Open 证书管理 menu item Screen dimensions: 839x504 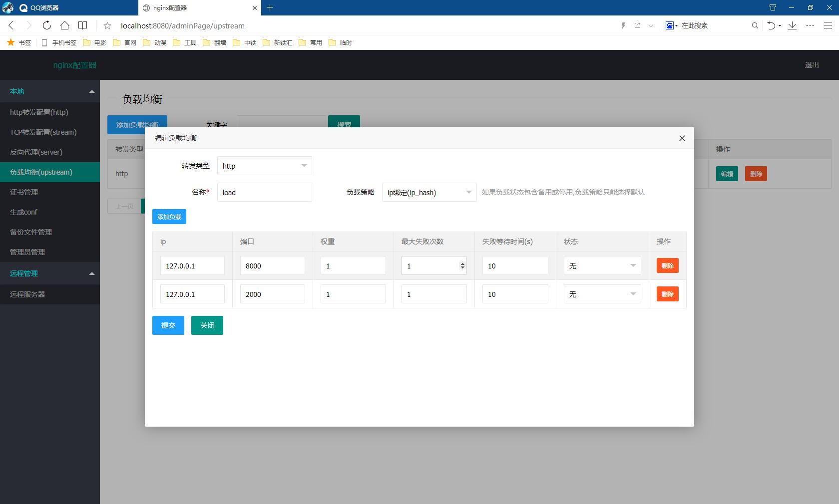coord(50,192)
